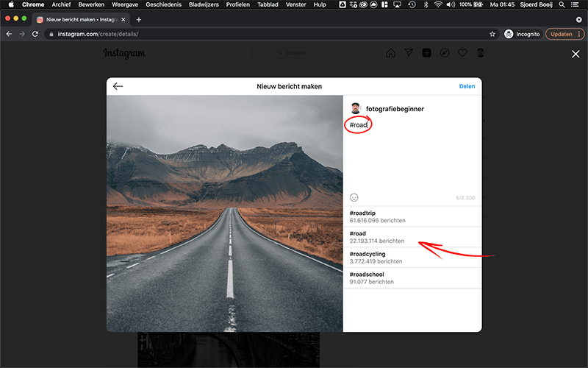The height and width of the screenshot is (368, 588).
Task: Open the Tabblad menu
Action: (x=268, y=4)
